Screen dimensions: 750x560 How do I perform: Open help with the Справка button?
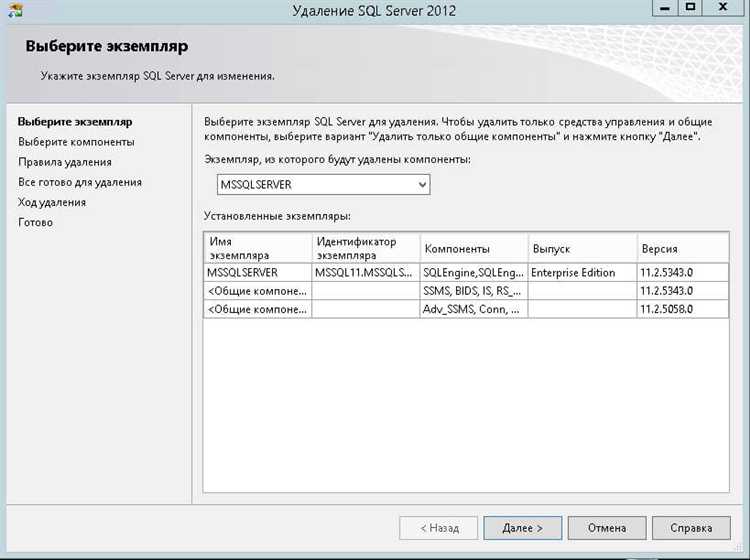point(691,528)
